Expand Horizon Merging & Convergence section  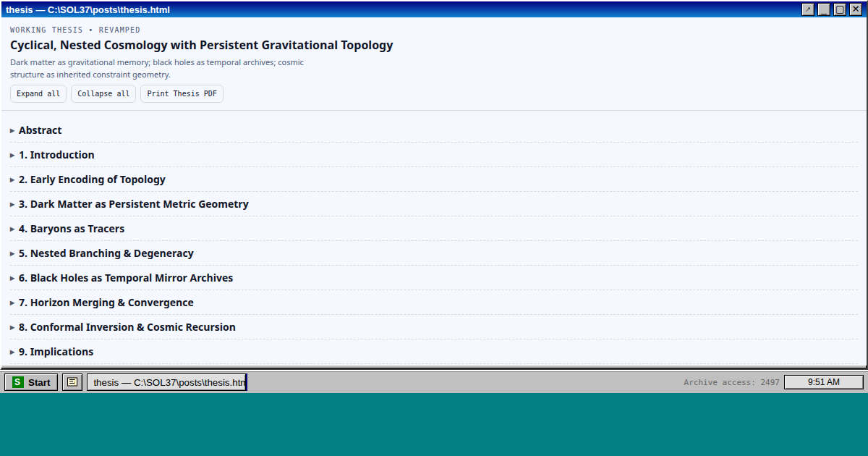(106, 303)
